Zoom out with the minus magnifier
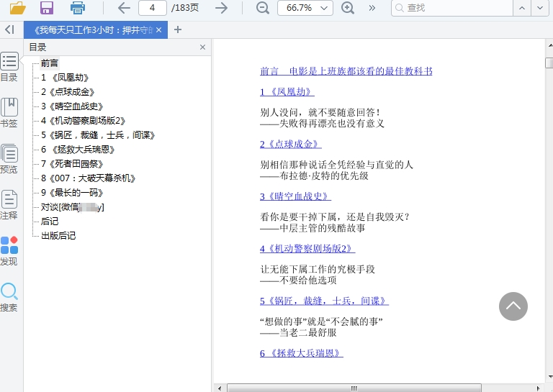Viewport: 553px width, 392px height. (262, 8)
